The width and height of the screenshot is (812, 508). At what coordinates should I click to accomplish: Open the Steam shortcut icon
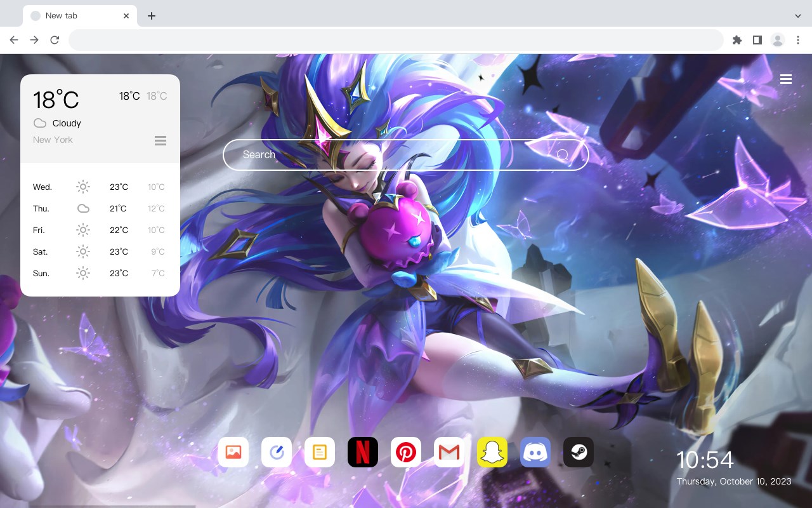point(579,452)
